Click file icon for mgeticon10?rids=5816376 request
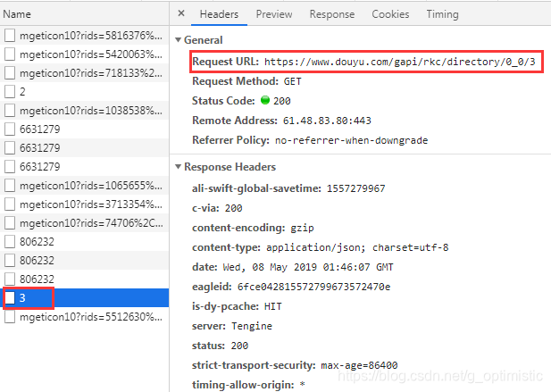The height and width of the screenshot is (392, 551). click(10, 36)
